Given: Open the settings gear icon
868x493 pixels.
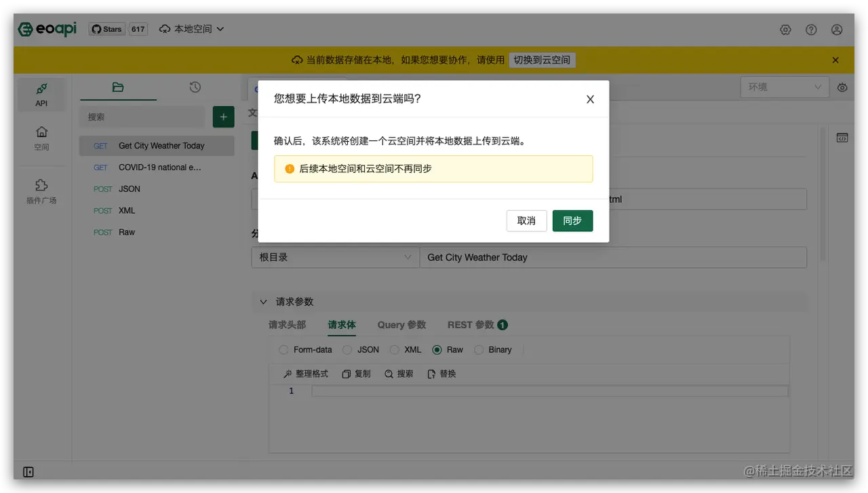Looking at the screenshot, I should [x=785, y=30].
